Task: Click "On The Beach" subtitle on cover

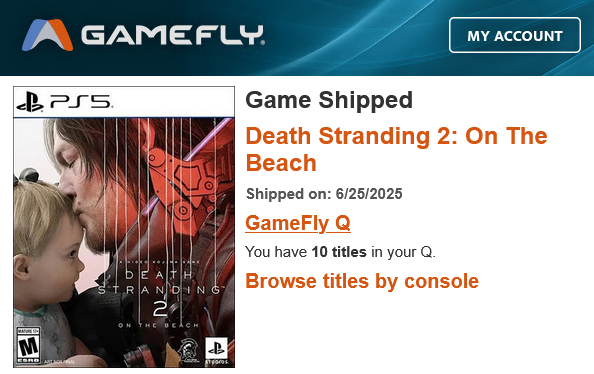Action: click(158, 325)
